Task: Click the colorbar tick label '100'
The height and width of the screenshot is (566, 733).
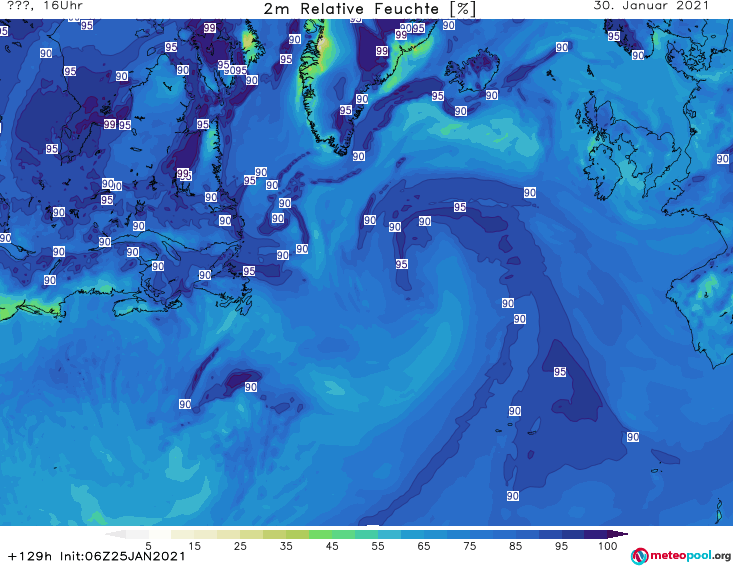Action: (608, 546)
